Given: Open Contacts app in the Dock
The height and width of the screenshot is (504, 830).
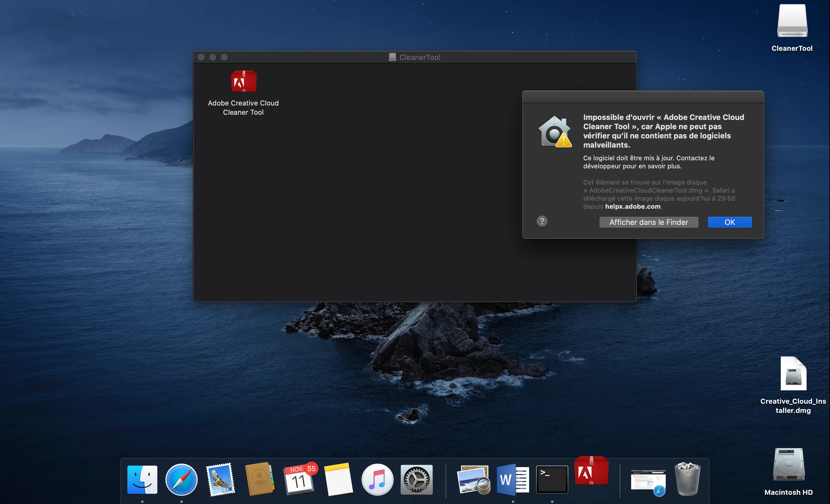Looking at the screenshot, I should [x=259, y=479].
